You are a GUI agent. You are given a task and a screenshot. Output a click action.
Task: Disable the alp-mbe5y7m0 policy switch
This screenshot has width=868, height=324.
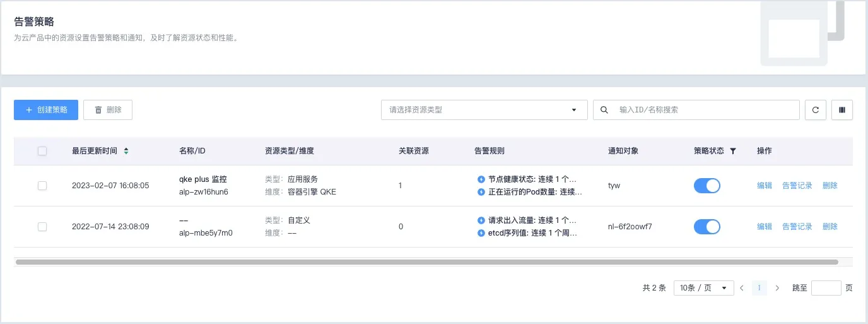pos(707,227)
